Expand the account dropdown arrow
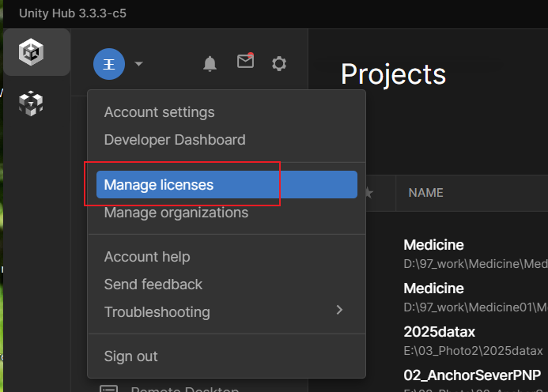 tap(138, 63)
